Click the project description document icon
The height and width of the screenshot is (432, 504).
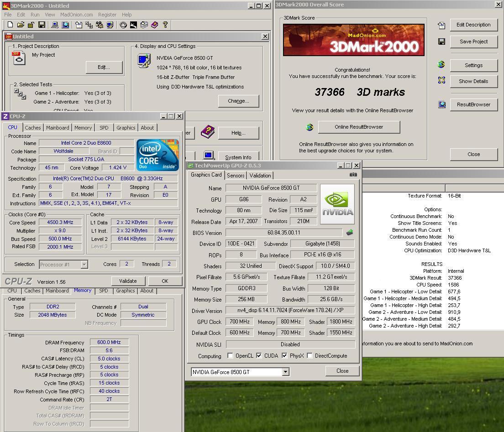coord(19,58)
